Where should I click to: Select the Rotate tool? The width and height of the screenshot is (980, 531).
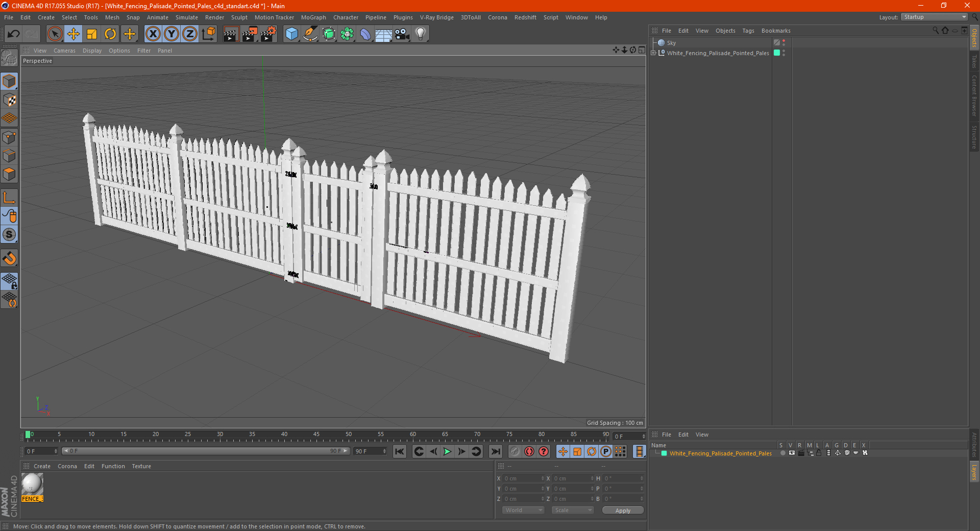pyautogui.click(x=110, y=34)
